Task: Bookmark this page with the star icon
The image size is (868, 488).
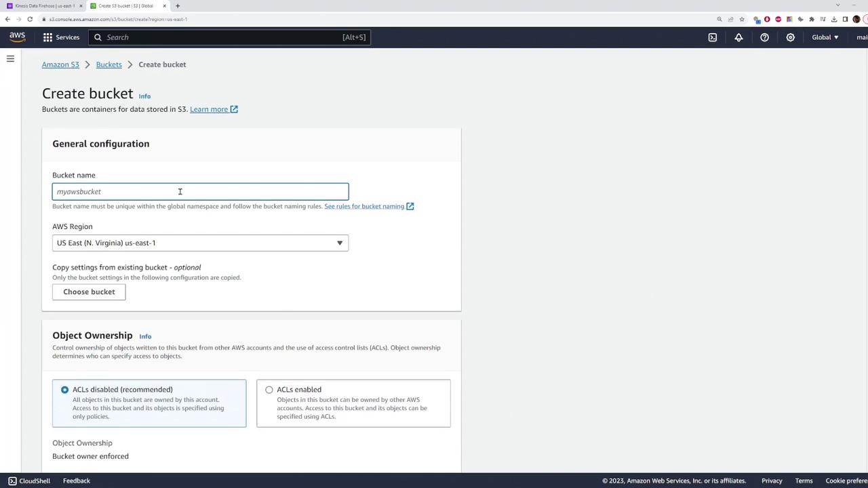Action: 742,19
